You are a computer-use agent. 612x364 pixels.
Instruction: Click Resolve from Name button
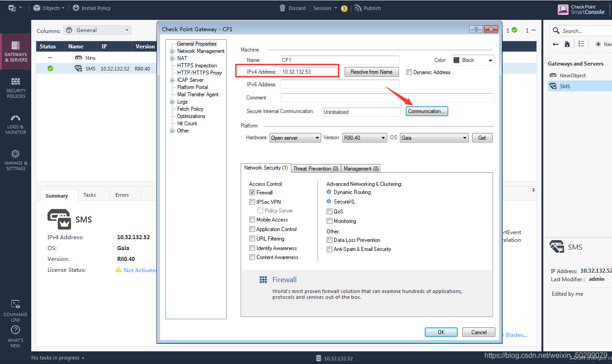click(371, 72)
